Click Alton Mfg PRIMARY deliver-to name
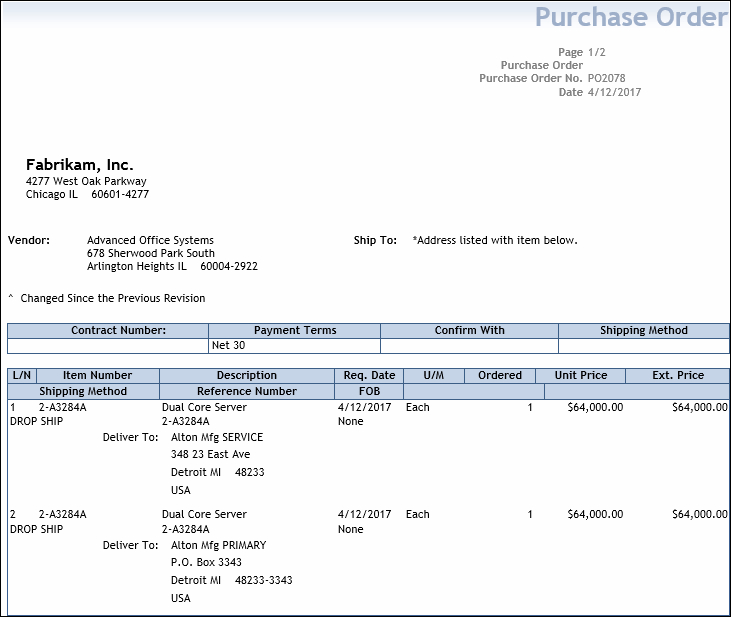 click(219, 546)
